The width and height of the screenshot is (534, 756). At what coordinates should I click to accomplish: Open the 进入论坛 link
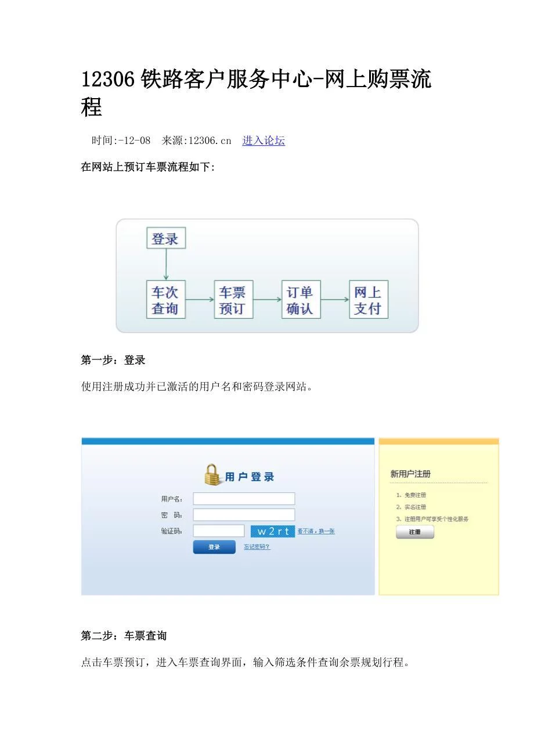(x=264, y=141)
